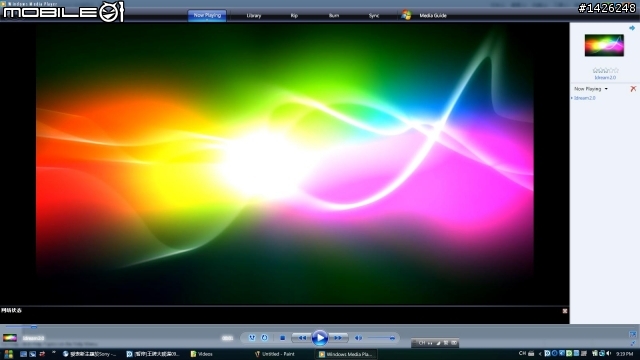Open the Media Guide tab
Viewport: 640px width, 360px height.
(433, 16)
